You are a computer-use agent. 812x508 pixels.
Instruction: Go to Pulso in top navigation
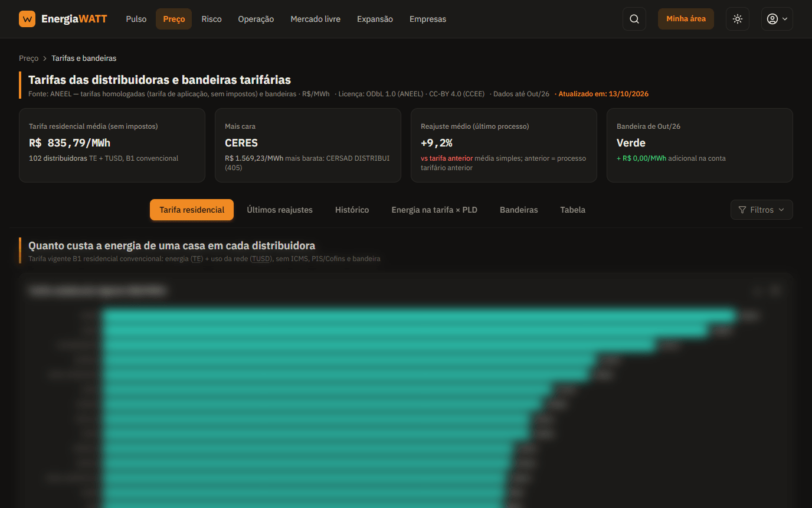[x=136, y=19]
